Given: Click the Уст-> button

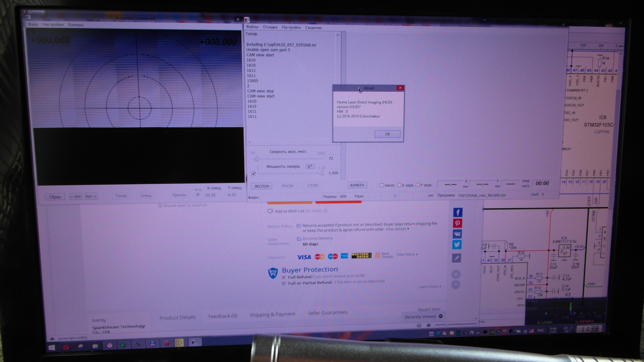Looking at the screenshot, I should 91,196.
